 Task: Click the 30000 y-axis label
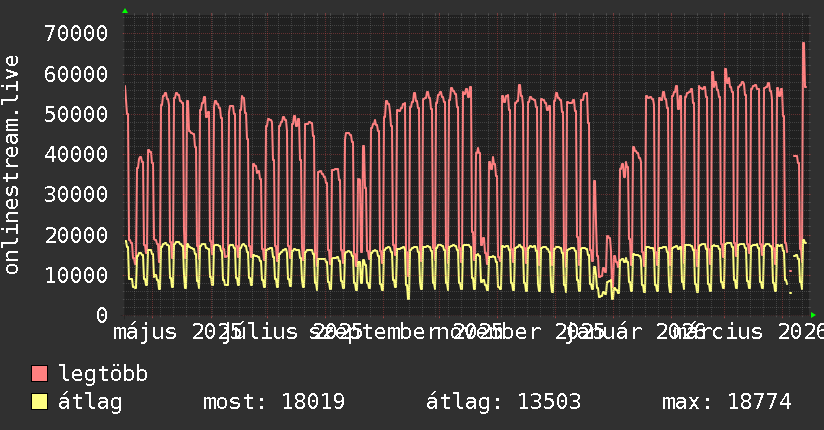(x=76, y=194)
